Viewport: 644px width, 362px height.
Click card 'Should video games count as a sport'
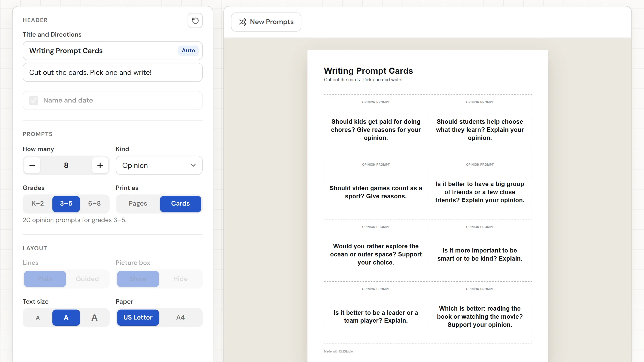pyautogui.click(x=376, y=188)
